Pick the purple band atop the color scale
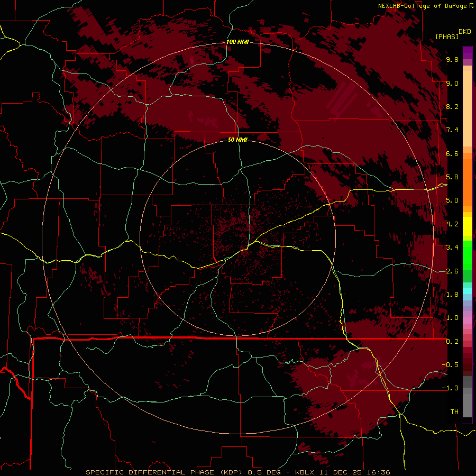The width and height of the screenshot is (476, 476). coord(467,53)
